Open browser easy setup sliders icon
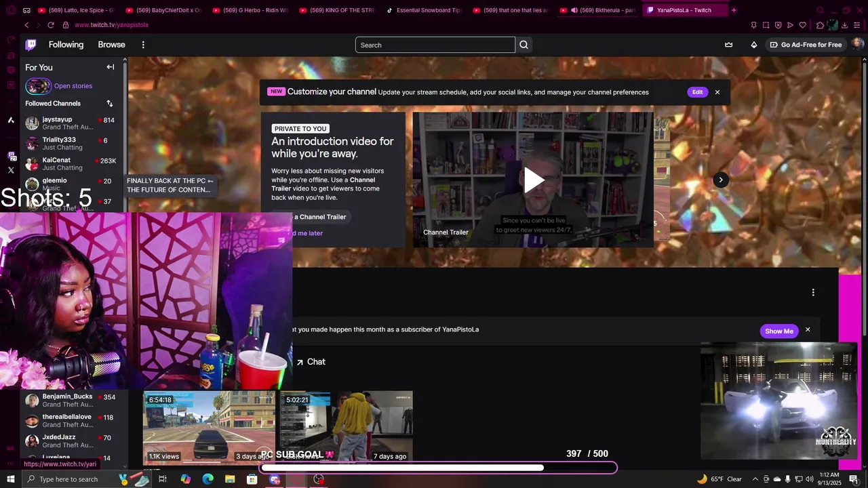The height and width of the screenshot is (488, 868). 858,25
